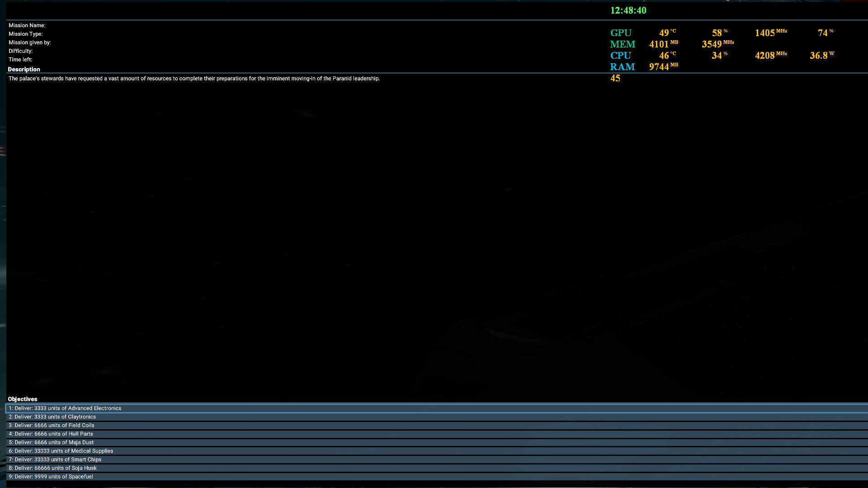Click the RAM usage readout

pos(663,67)
